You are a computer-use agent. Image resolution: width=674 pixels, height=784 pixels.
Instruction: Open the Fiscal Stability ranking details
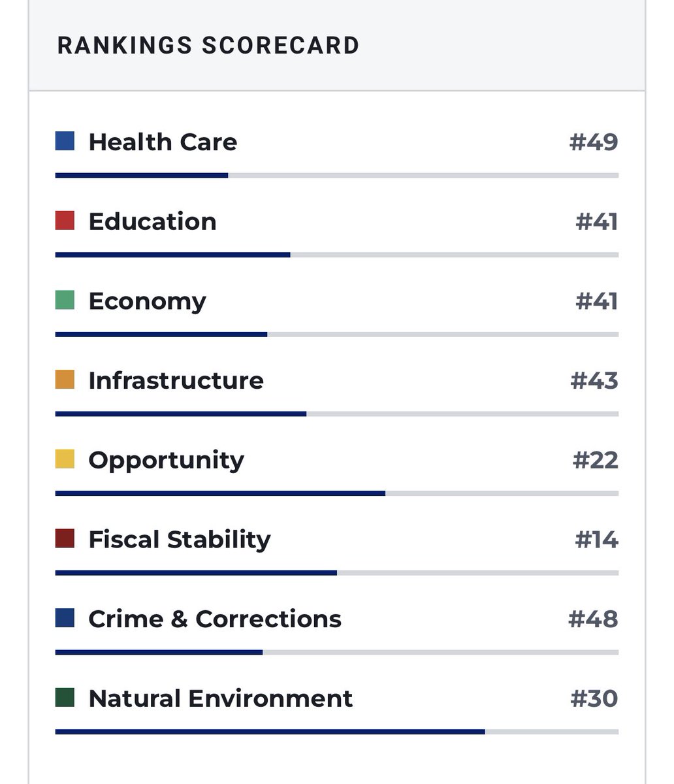pos(179,540)
